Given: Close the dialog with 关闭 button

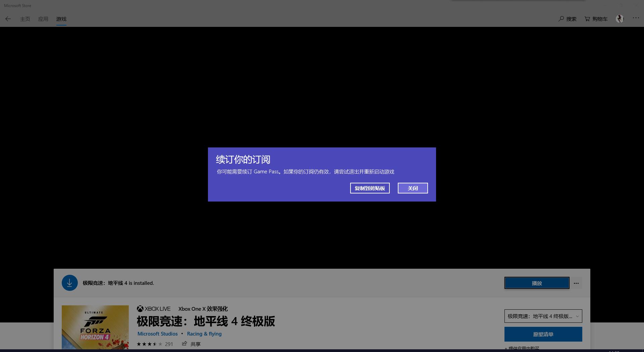Looking at the screenshot, I should (x=413, y=188).
